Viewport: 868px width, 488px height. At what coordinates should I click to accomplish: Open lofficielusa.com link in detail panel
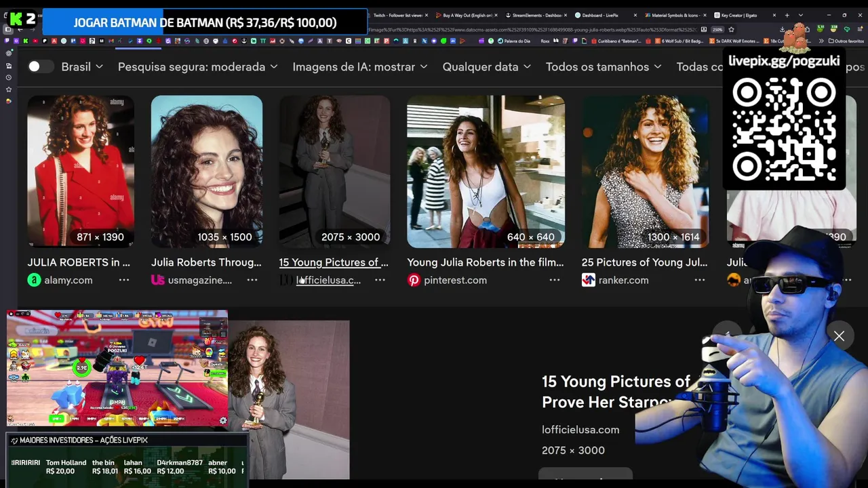(x=580, y=430)
